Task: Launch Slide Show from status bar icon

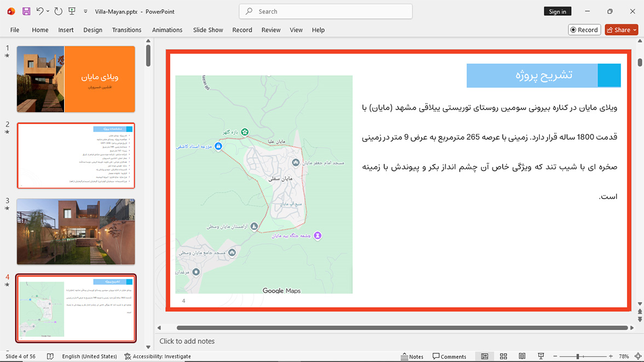Action: click(541, 356)
